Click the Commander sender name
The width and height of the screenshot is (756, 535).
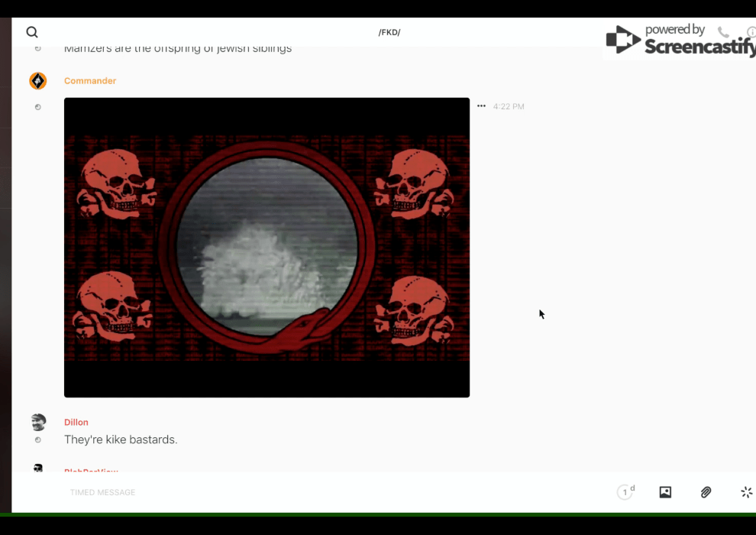pos(90,81)
